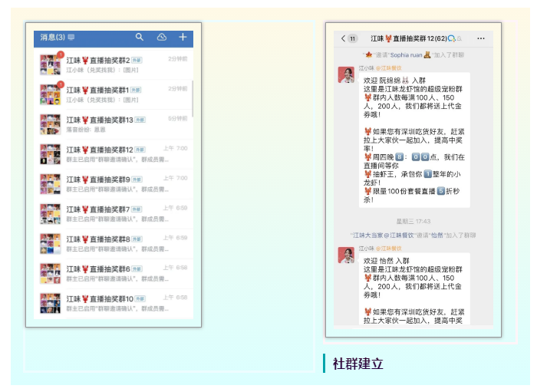Click avatar grid of 直播抽奖群7

coord(51,213)
